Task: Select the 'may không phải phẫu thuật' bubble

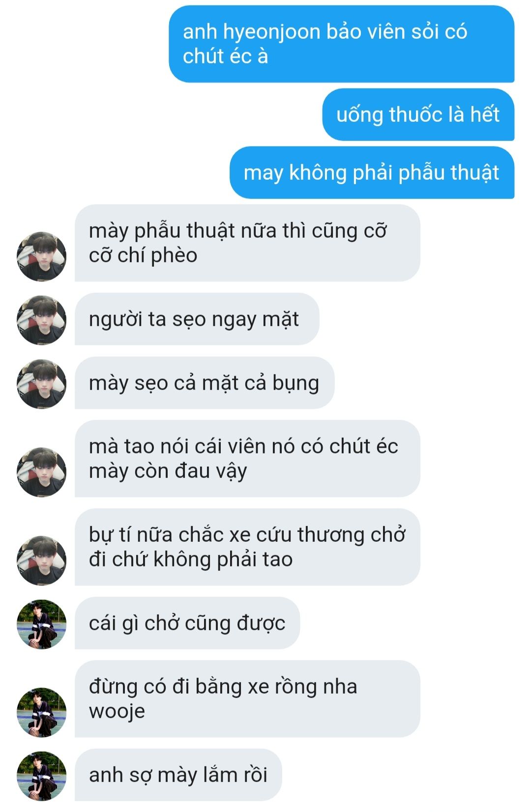Action: [372, 172]
